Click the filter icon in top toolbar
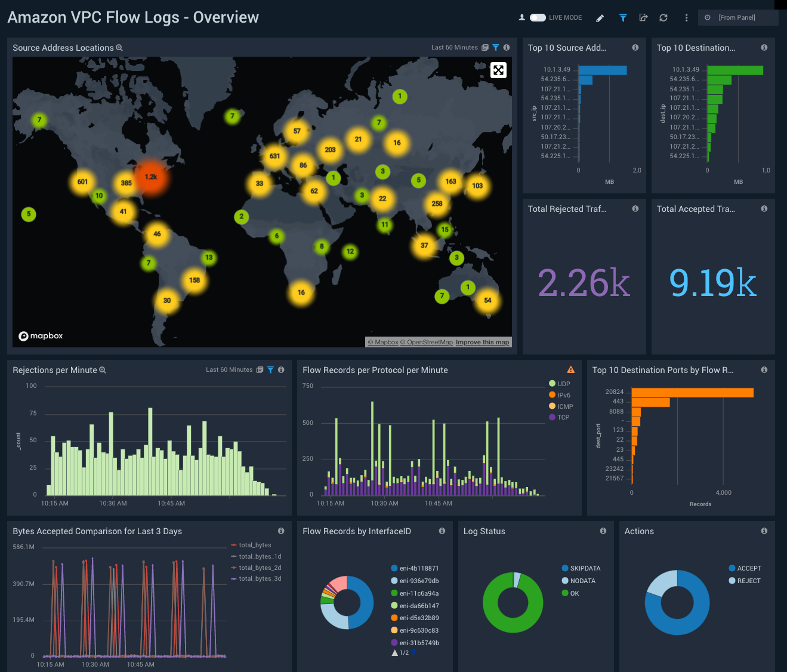Screen dimensions: 787x672 point(622,17)
